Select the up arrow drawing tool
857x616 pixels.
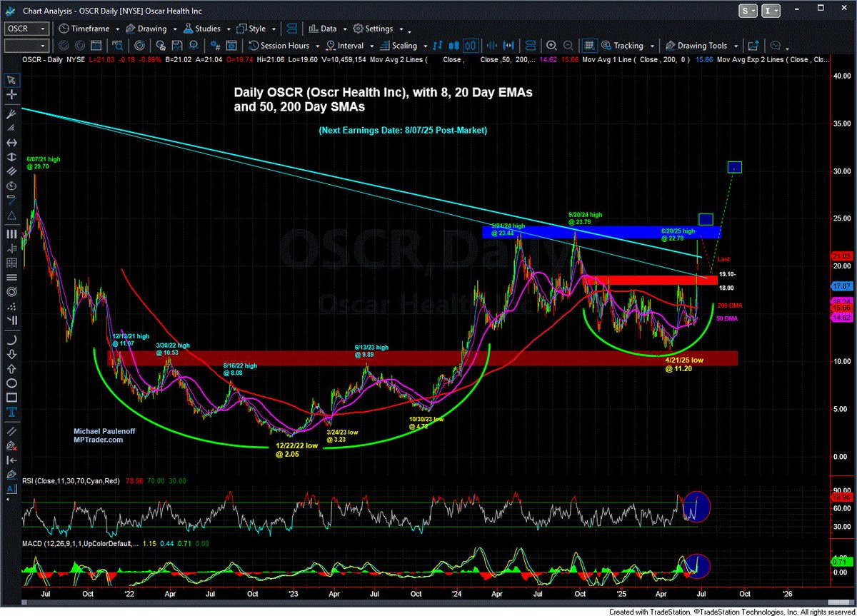click(11, 370)
